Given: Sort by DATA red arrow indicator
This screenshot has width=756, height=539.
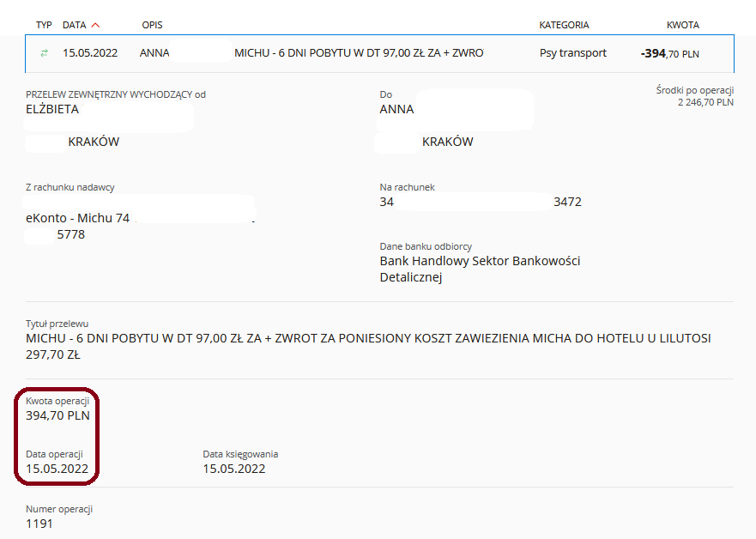Looking at the screenshot, I should (x=95, y=25).
